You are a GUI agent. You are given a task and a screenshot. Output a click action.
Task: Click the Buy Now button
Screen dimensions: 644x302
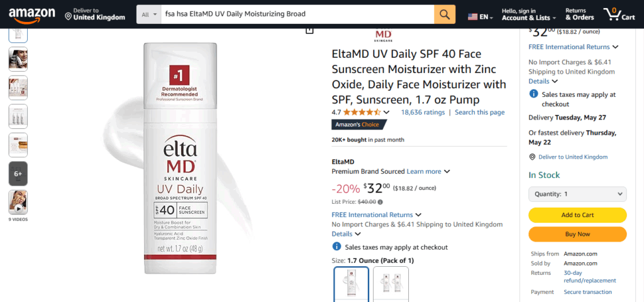click(577, 234)
